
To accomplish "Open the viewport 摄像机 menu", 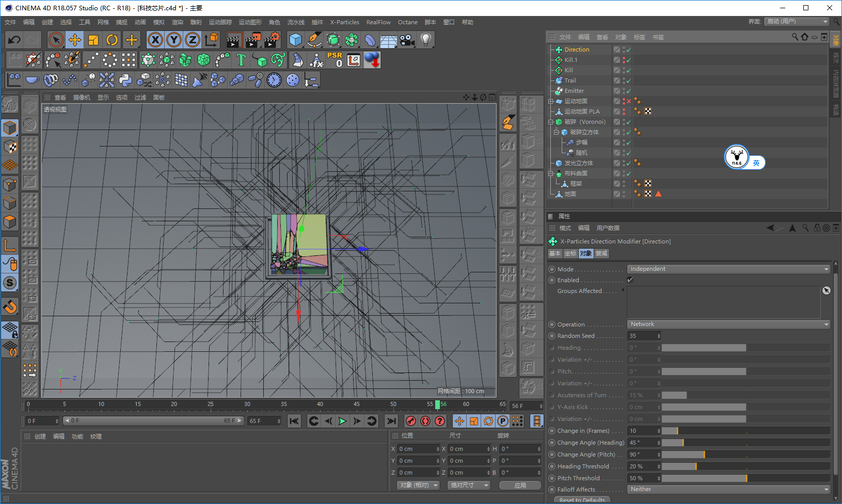I will tap(82, 97).
